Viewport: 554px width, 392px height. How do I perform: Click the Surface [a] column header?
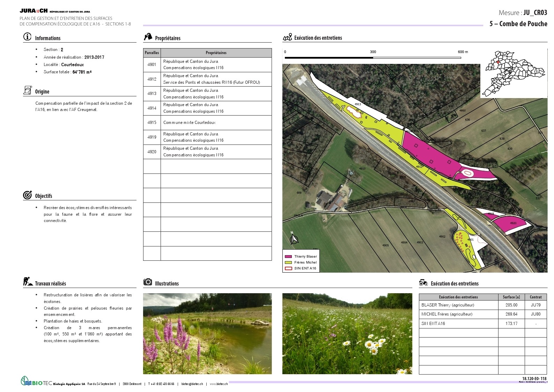[511, 297]
